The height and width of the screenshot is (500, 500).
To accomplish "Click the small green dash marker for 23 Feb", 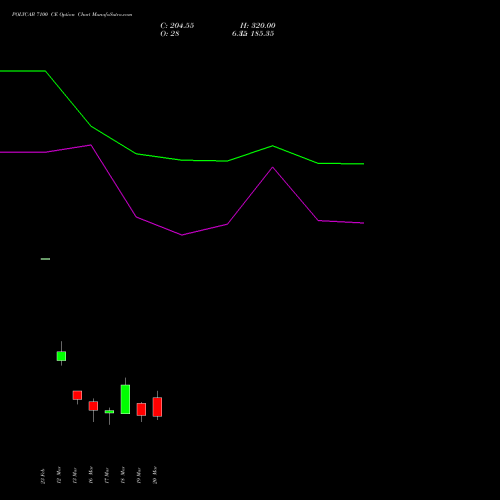I will tap(45, 259).
